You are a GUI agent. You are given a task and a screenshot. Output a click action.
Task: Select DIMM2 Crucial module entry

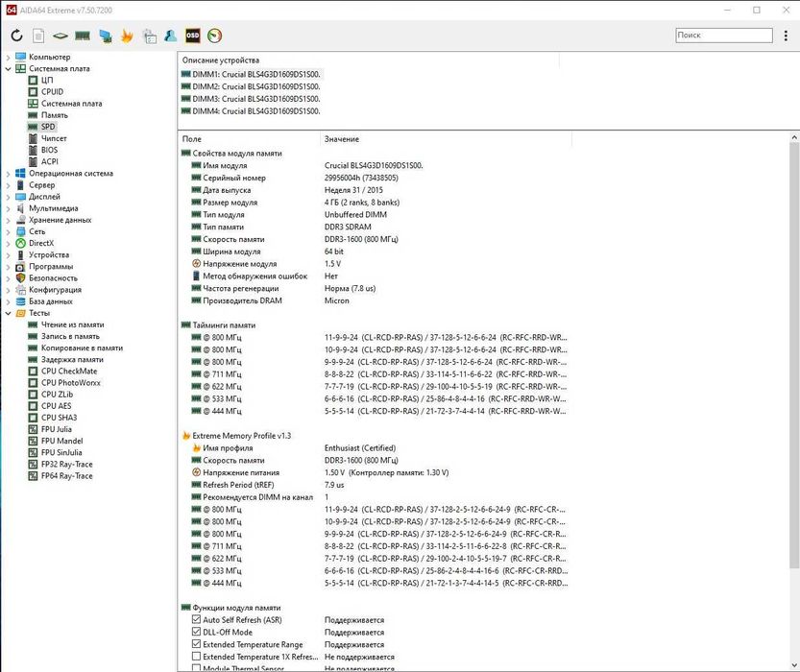pyautogui.click(x=251, y=86)
